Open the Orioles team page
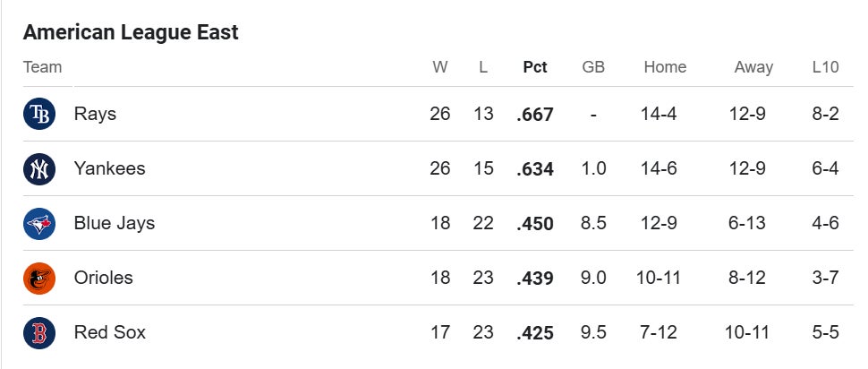This screenshot has width=868, height=369. (104, 278)
